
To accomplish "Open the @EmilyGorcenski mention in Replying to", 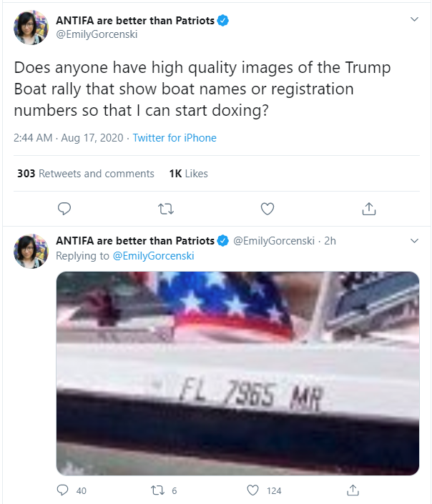I will tap(154, 256).
